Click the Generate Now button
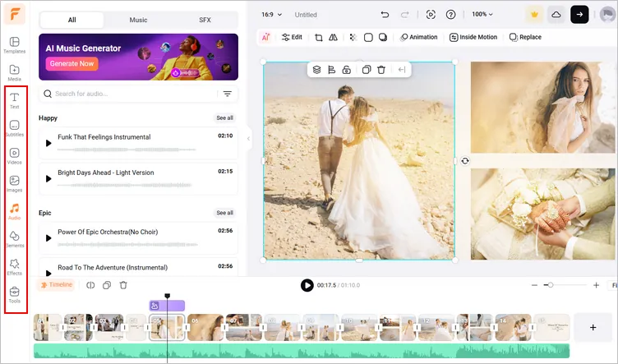 pos(71,63)
